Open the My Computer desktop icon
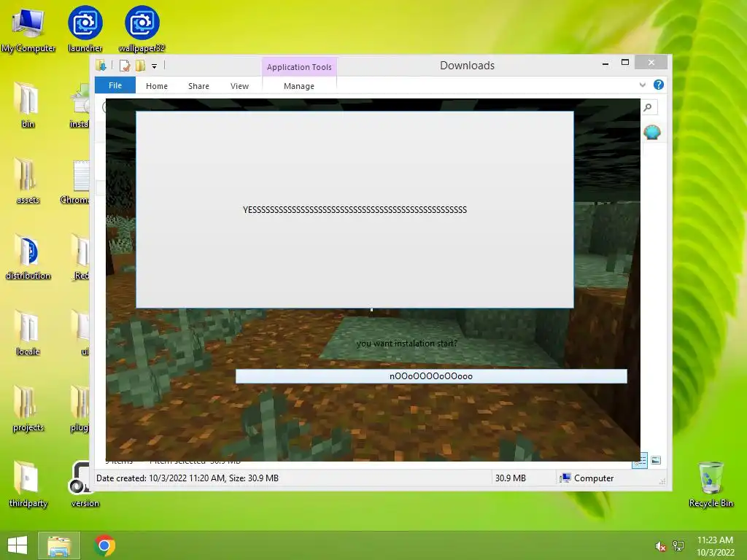This screenshot has height=560, width=747. coord(28,29)
